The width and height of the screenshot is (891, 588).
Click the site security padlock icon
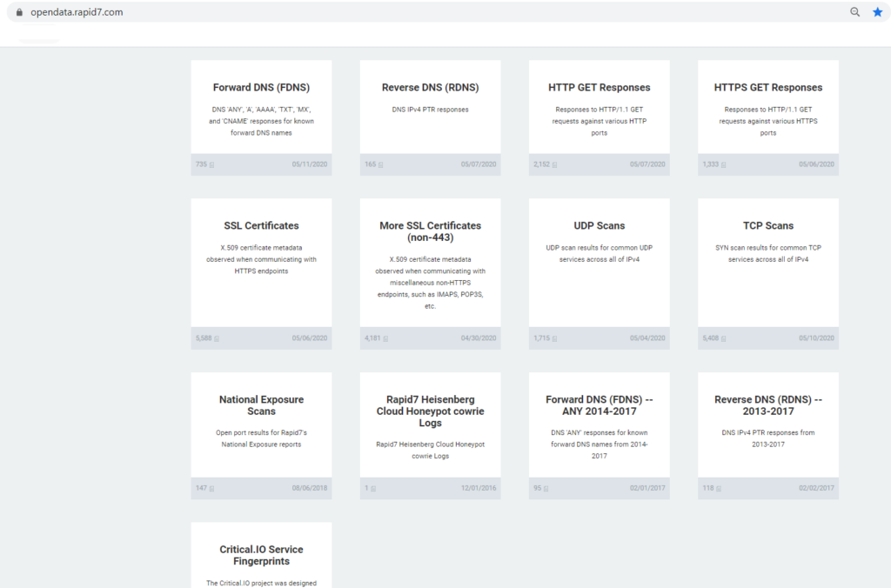[20, 12]
